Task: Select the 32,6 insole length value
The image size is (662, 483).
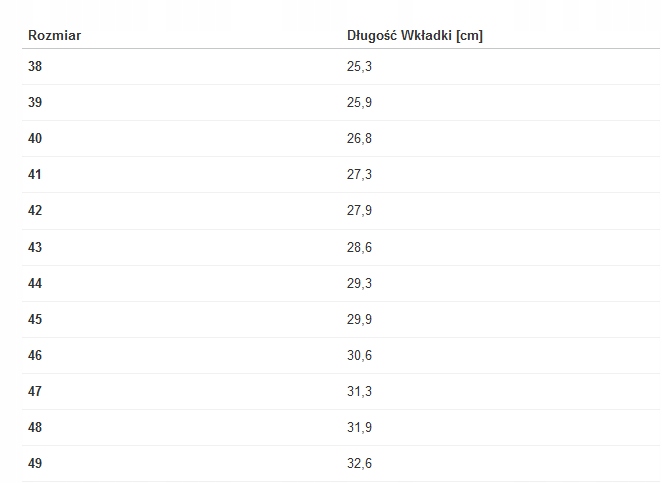Action: point(359,463)
